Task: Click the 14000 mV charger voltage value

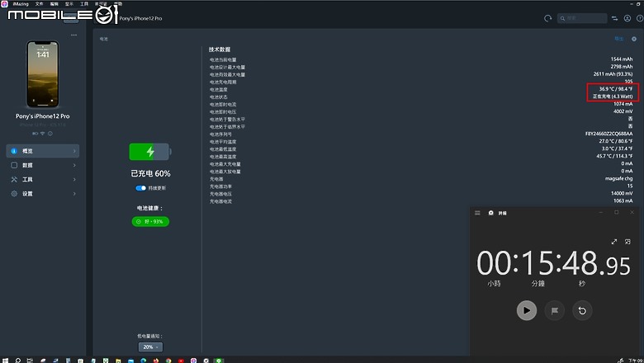Action: pyautogui.click(x=622, y=193)
